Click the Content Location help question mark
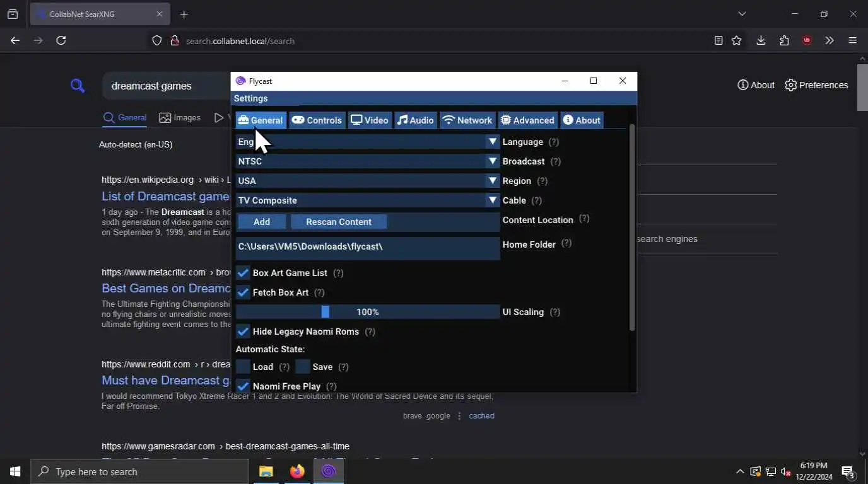The height and width of the screenshot is (484, 868). [x=584, y=219]
